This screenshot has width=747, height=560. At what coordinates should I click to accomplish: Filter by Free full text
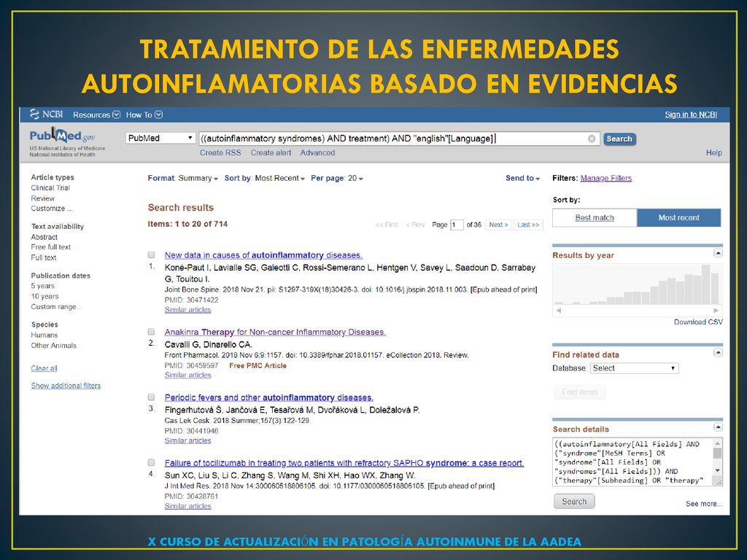51,247
